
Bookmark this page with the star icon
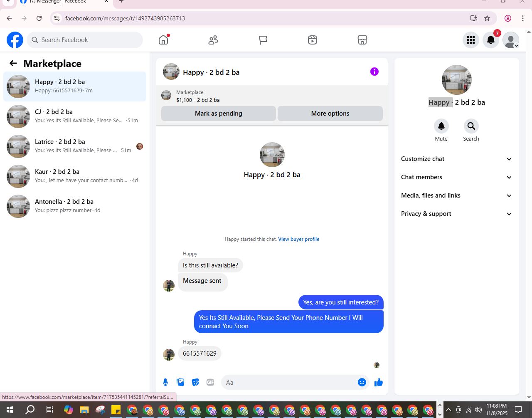487,18
